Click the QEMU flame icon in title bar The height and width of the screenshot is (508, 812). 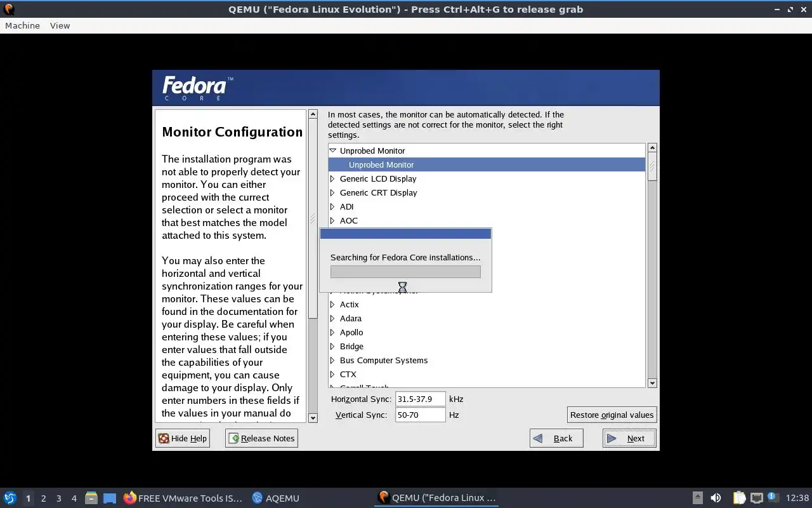pos(9,9)
